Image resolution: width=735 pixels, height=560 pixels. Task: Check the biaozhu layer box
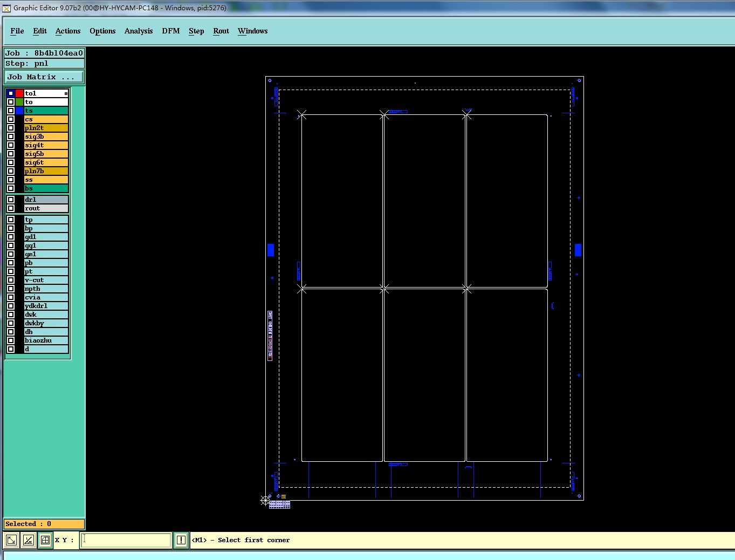11,340
